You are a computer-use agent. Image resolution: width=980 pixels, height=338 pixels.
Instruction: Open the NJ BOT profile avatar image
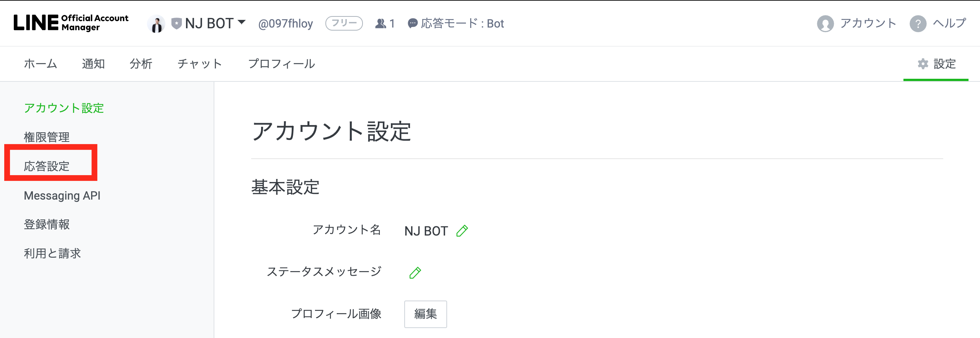click(x=156, y=23)
